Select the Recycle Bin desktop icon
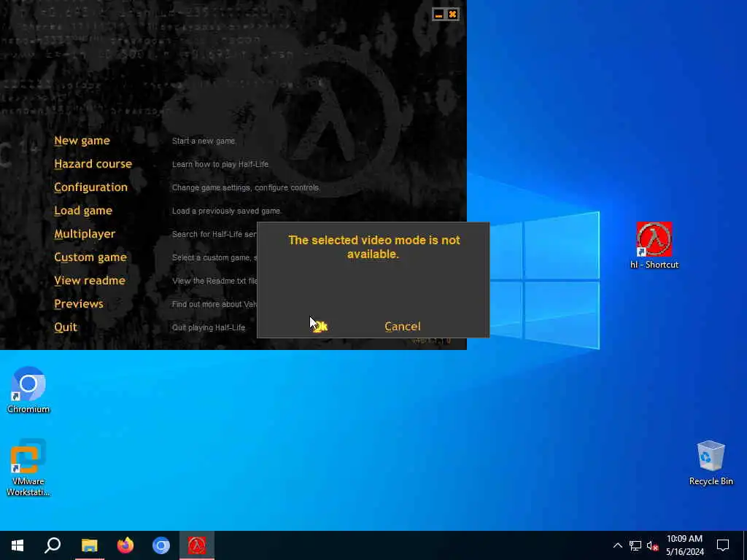 tap(711, 463)
